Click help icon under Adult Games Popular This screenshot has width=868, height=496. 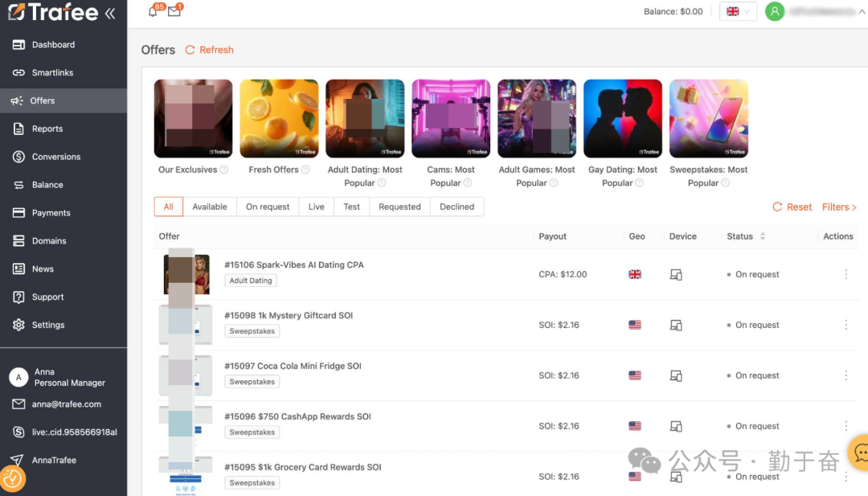(554, 183)
